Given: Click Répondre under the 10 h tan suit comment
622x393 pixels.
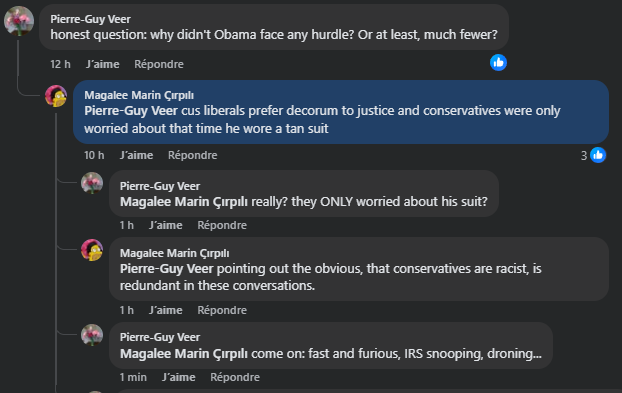Looking at the screenshot, I should point(192,155).
